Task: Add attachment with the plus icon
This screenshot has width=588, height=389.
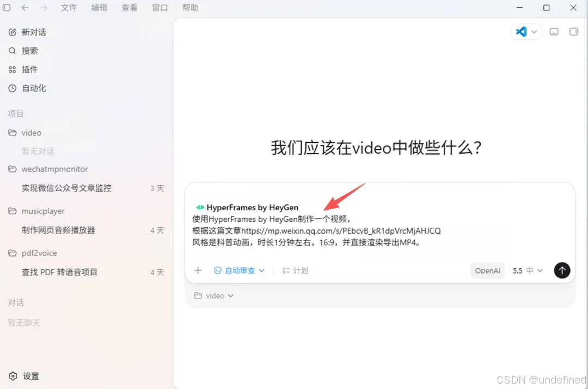Action: pyautogui.click(x=198, y=270)
